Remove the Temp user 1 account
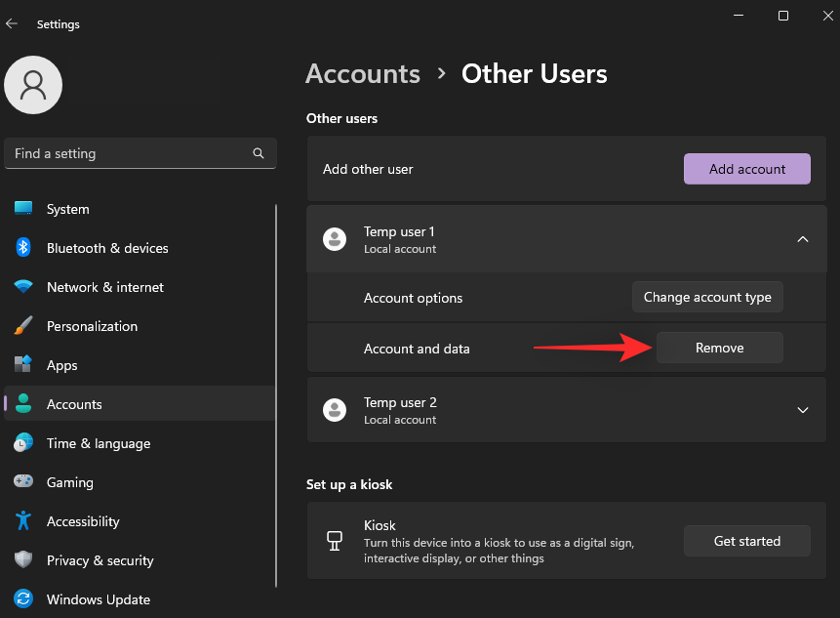The image size is (840, 618). pyautogui.click(x=719, y=348)
